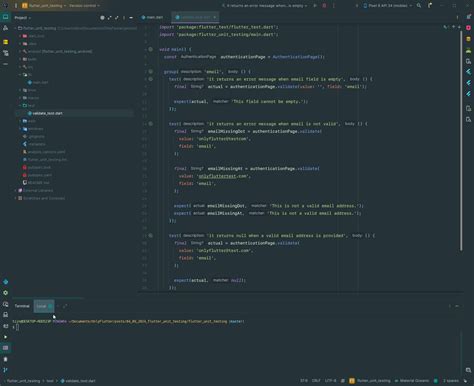Viewport: 474px width, 386px height.
Task: Toggle read-only lock icon in status bar
Action: pos(465,381)
